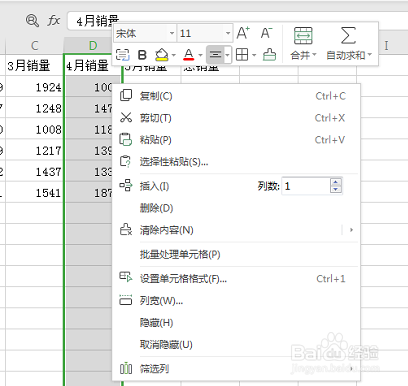Choose 剪切(T) from context menu
Image resolution: width=408 pixels, height=386 pixels.
(x=236, y=118)
